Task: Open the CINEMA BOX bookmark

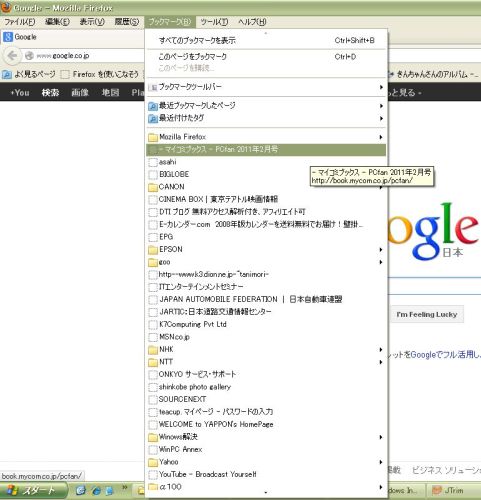Action: pyautogui.click(x=266, y=199)
